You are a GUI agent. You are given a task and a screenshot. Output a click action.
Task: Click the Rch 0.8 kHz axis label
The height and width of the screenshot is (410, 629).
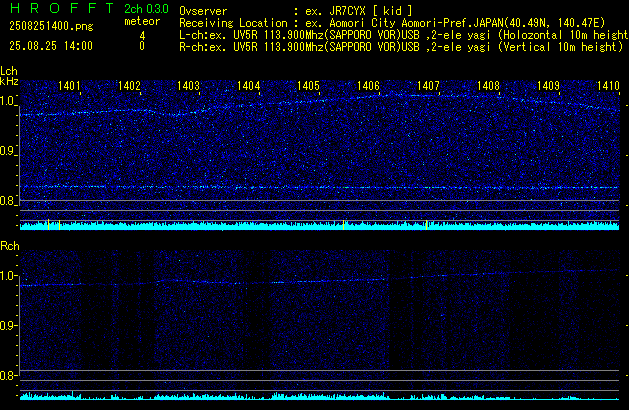coord(8,376)
